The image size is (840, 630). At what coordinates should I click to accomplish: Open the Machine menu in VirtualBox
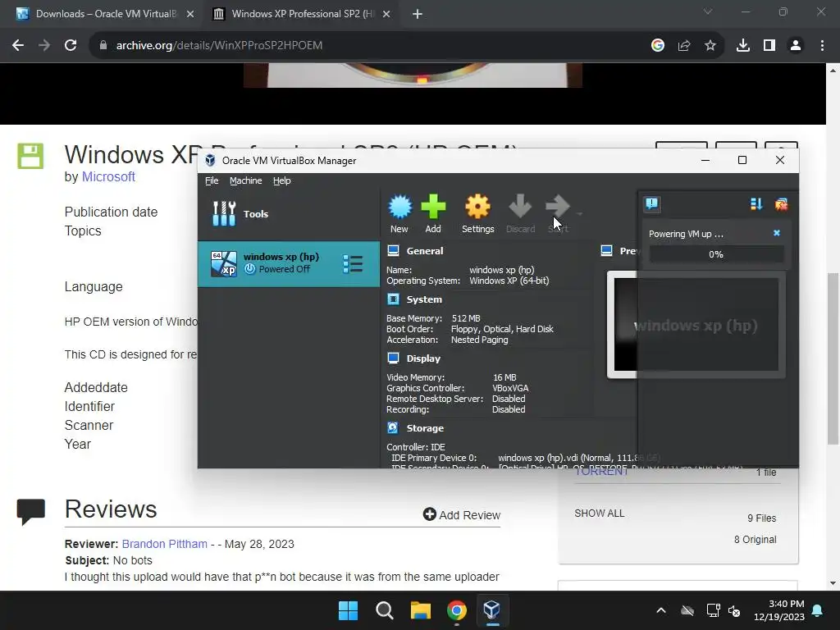coord(245,180)
